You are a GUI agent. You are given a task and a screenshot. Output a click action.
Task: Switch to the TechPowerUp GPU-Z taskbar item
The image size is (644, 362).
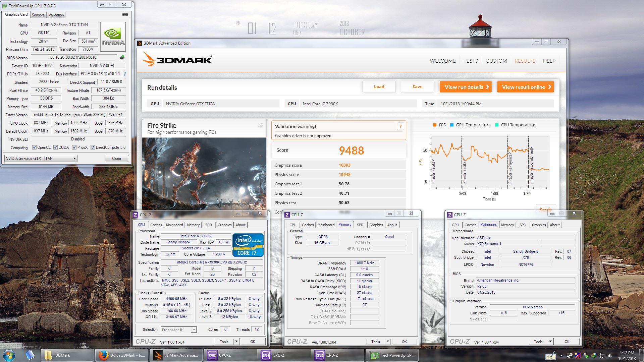392,355
